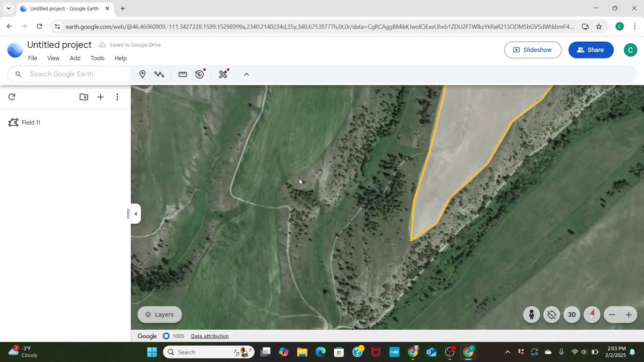Open the Layers button on the map
This screenshot has height=362, width=644.
[159, 315]
